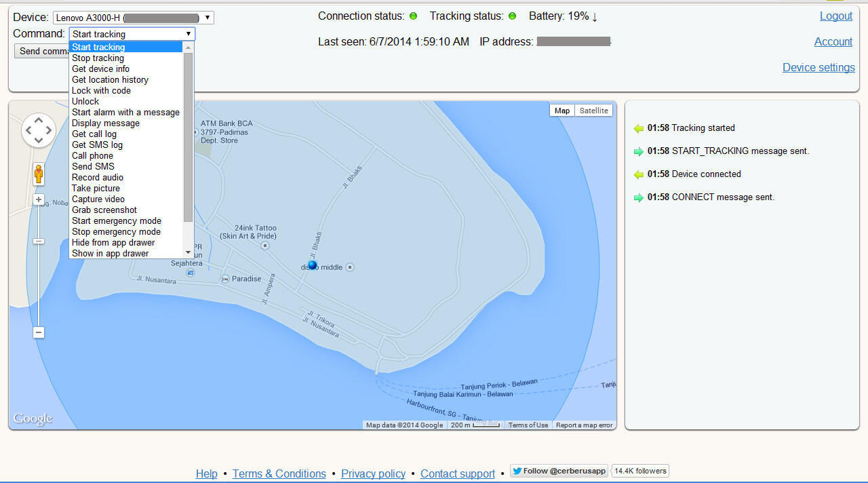
Task: Select Stop emergency mode command
Action: 126,231
